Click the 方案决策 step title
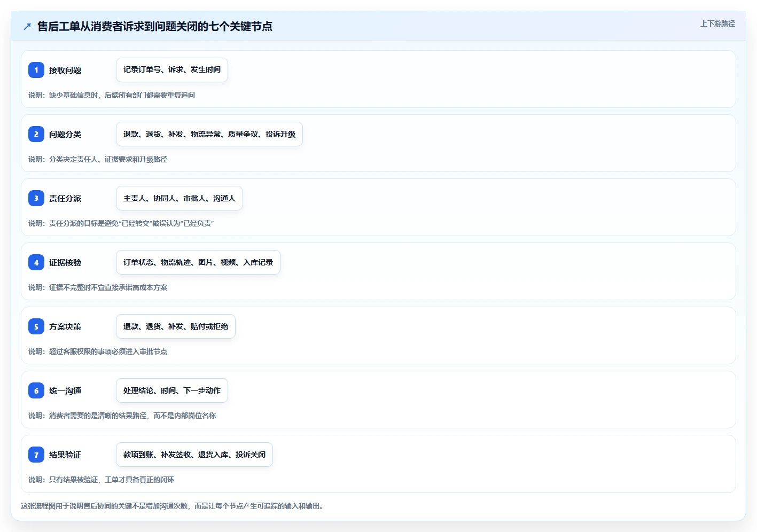The image size is (757, 532). (65, 326)
